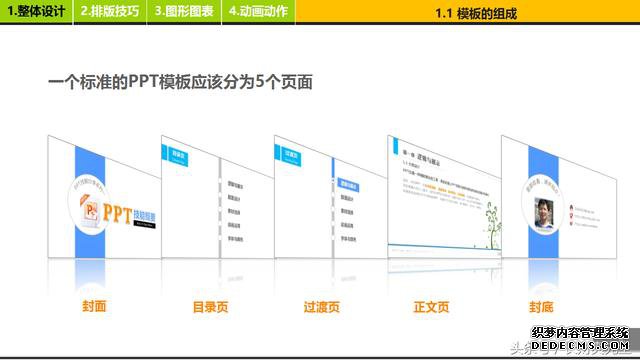Click the 目录页 orange label

click(x=210, y=307)
